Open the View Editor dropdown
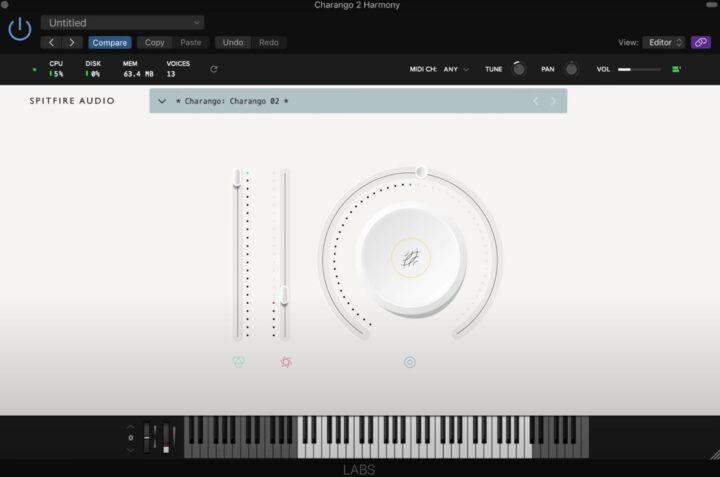 [665, 42]
